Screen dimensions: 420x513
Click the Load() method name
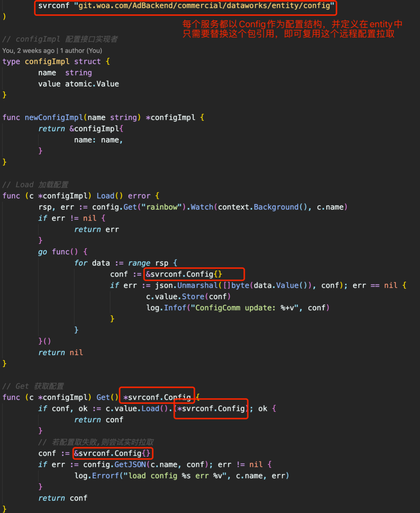coord(110,196)
